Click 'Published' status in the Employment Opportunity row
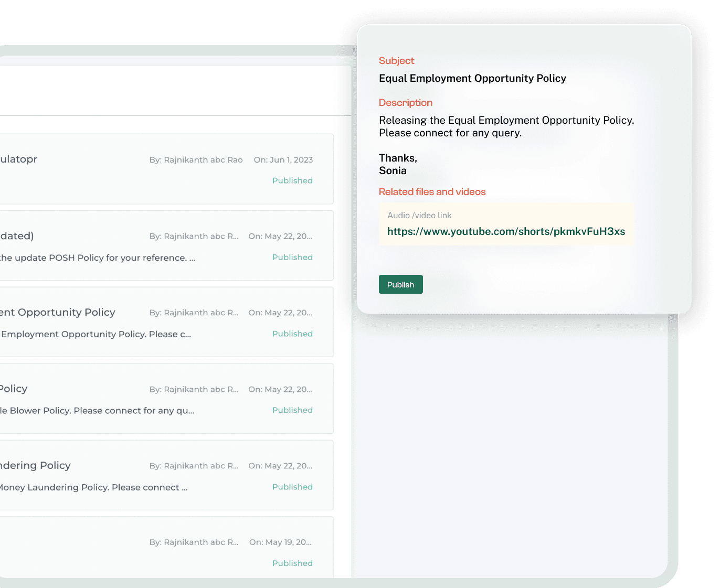Viewport: 720px width, 588px height. pyautogui.click(x=292, y=334)
